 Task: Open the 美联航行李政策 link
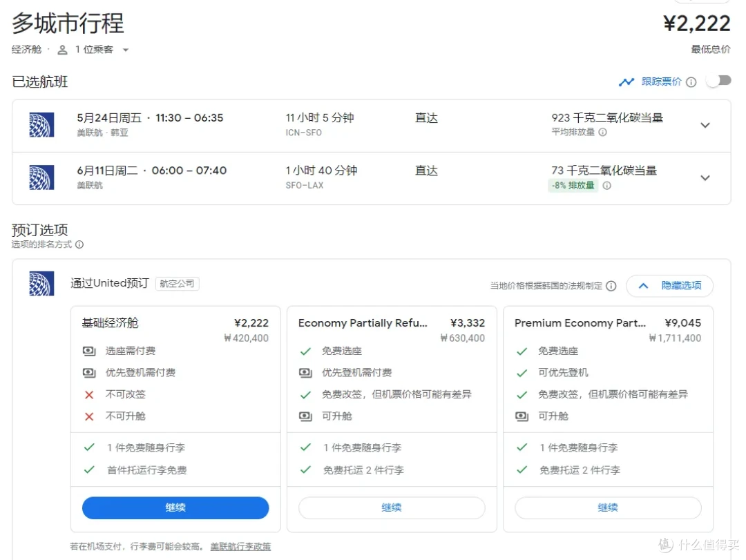coord(240,546)
